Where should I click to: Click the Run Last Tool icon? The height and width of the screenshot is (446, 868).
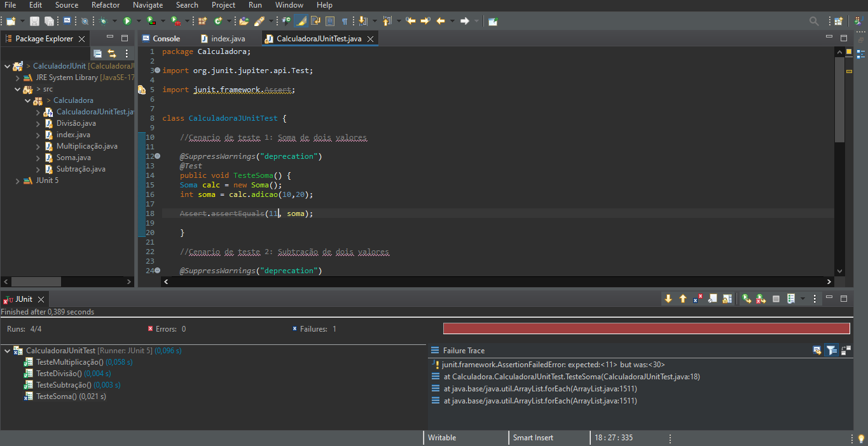[x=174, y=21]
